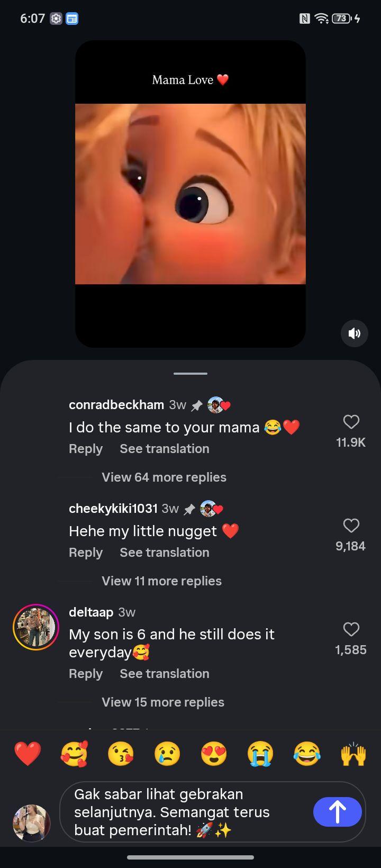
Task: Send the comment with the arrow button
Action: point(338,812)
